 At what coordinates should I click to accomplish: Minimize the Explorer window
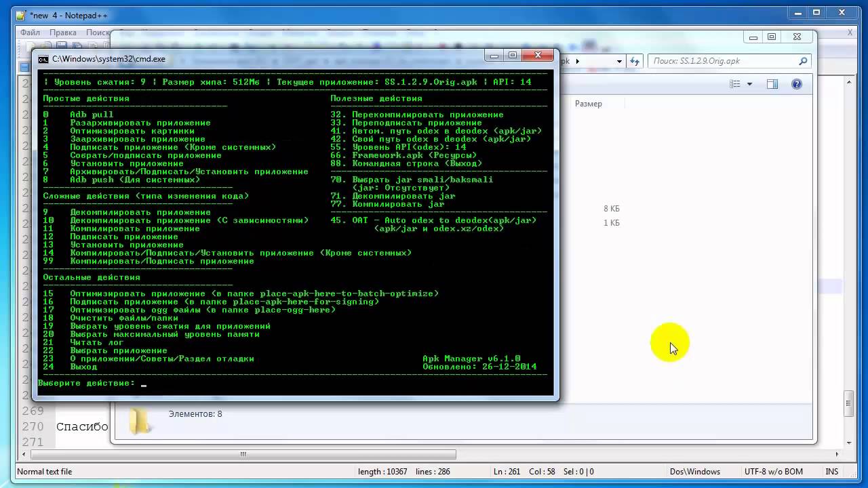coord(753,37)
